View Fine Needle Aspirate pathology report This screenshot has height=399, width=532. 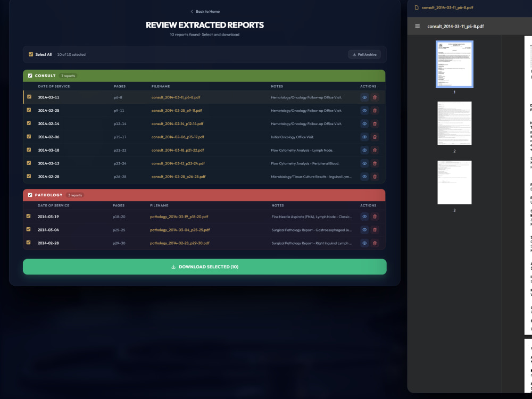[x=364, y=217]
